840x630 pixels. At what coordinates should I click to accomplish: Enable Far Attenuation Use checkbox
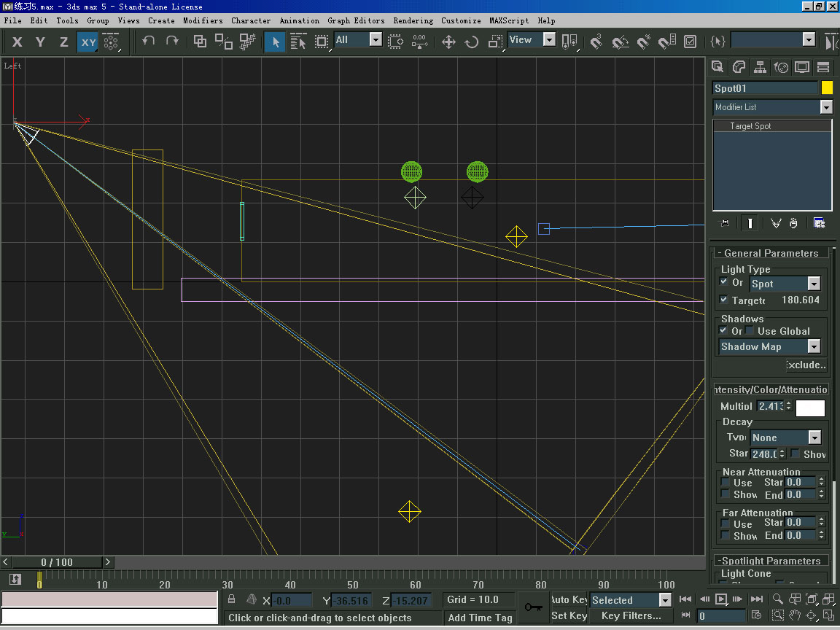tap(726, 524)
